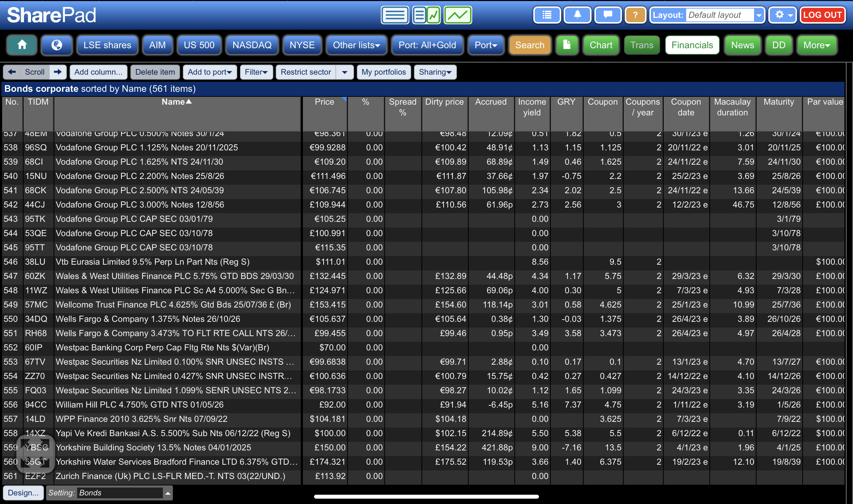
Task: Open alerts bell icon
Action: tap(577, 15)
